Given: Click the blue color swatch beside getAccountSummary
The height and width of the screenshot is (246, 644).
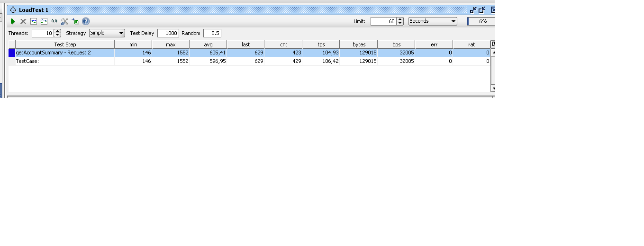Looking at the screenshot, I should point(12,53).
